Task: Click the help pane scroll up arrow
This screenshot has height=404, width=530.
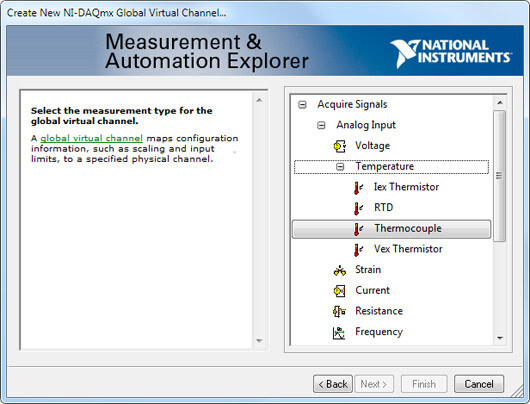Action: point(259,100)
